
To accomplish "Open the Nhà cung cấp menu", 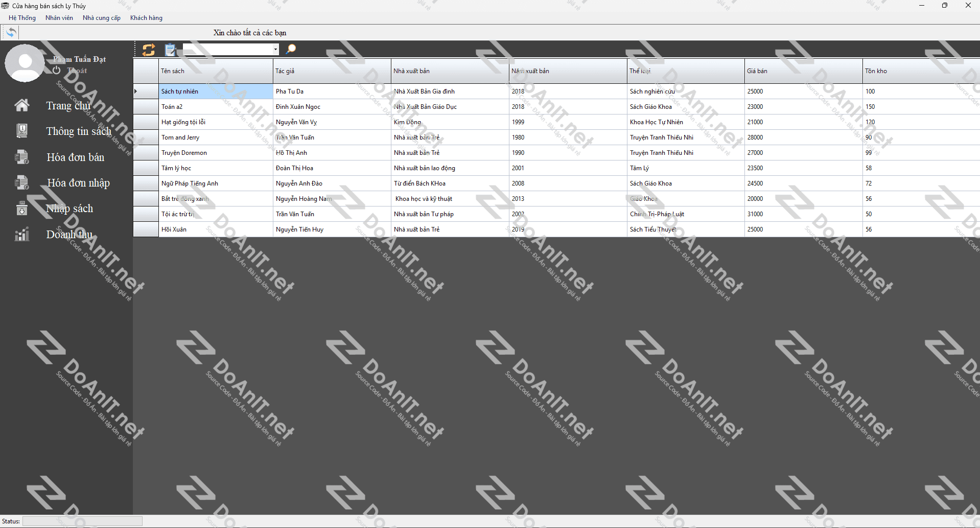I will (x=102, y=18).
